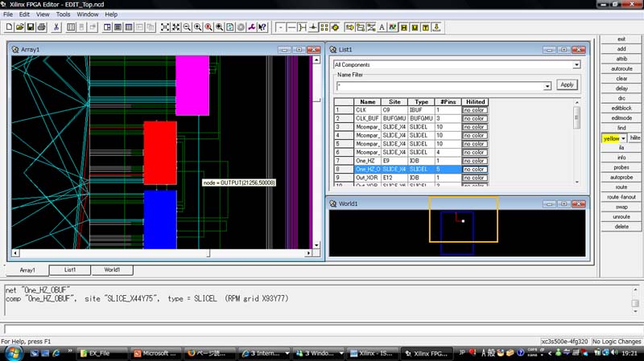Screen dimensions: 644x361
Task: Click the red slice block in Array1
Action: coord(160,153)
